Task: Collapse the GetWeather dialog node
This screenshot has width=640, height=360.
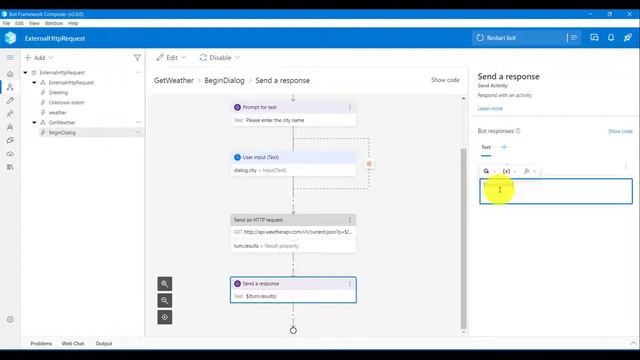Action: 34,122
